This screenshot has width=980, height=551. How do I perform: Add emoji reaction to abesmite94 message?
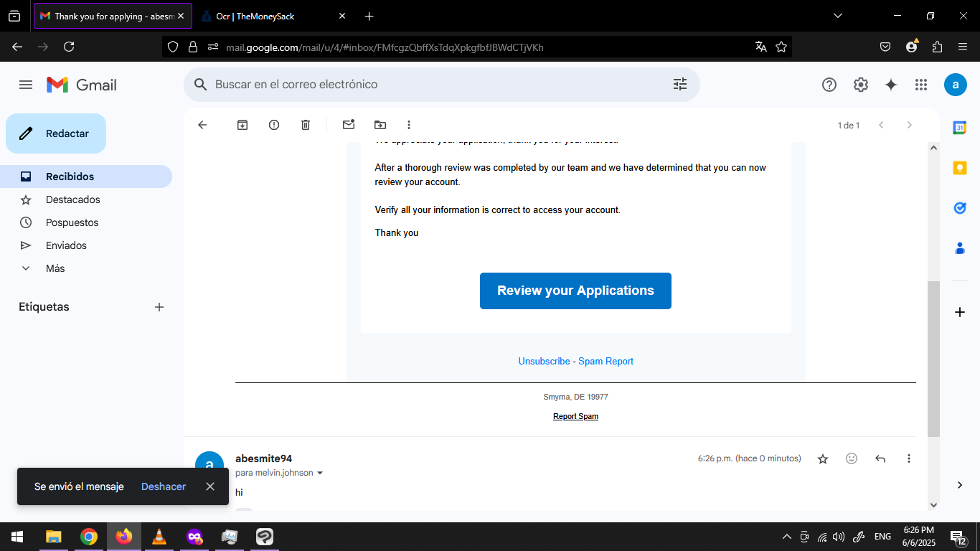[852, 458]
